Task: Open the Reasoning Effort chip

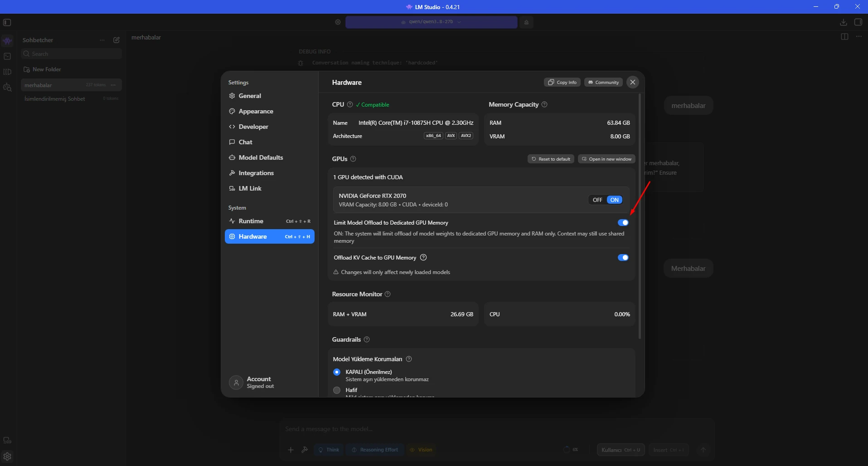Action: 375,450
